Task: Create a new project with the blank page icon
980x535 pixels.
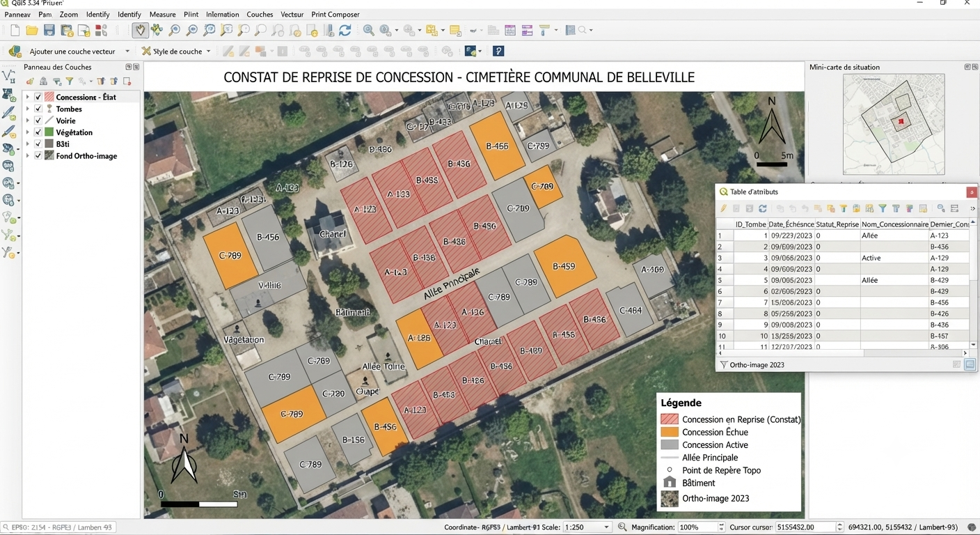Action: (15, 30)
